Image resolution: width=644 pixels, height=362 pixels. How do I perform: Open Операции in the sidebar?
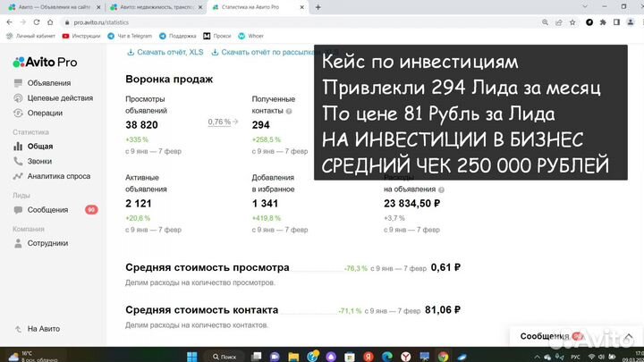tap(45, 113)
